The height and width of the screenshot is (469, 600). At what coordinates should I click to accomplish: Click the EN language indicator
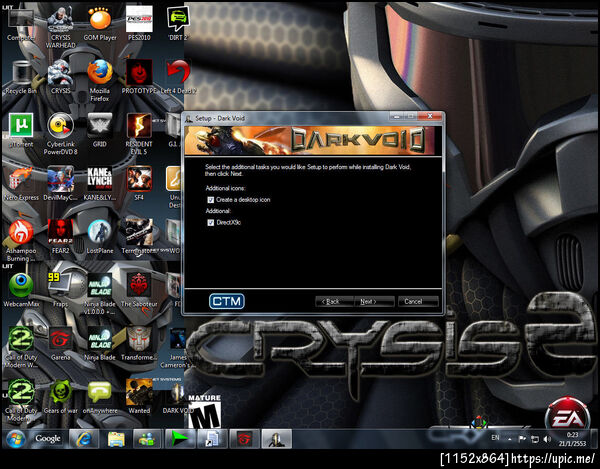pos(495,438)
